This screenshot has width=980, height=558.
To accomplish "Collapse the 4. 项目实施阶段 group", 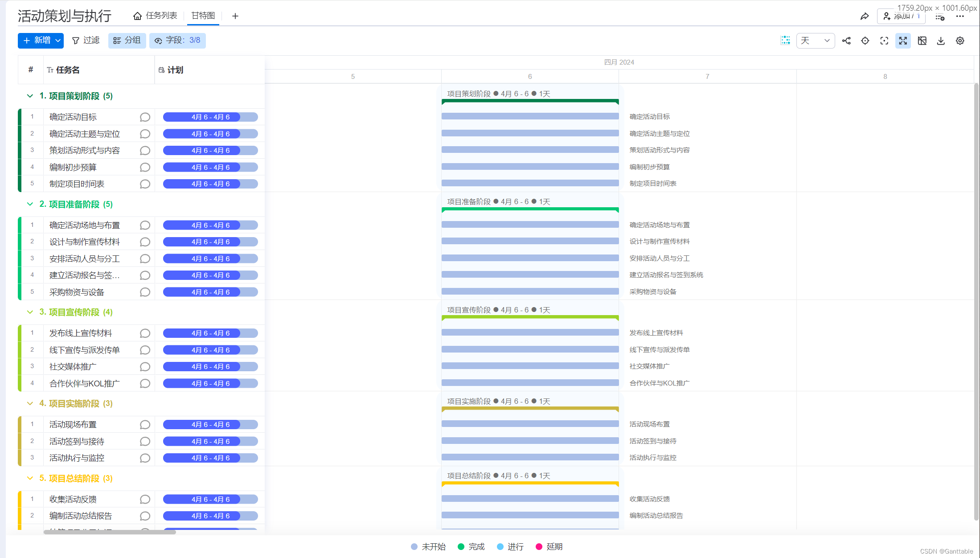I will [x=30, y=403].
